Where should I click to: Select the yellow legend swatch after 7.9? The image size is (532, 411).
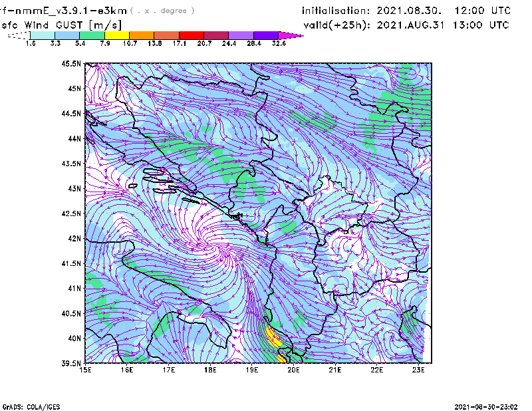pyautogui.click(x=117, y=35)
